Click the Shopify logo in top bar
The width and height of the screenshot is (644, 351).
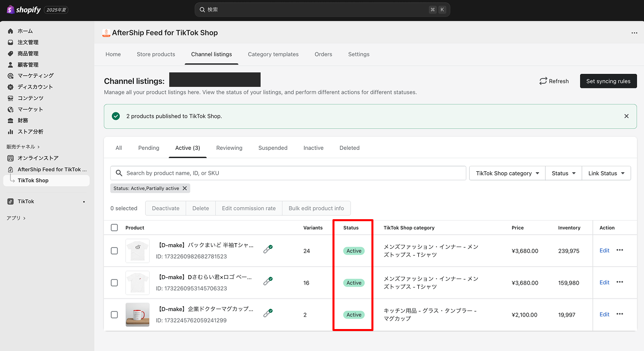coord(23,9)
